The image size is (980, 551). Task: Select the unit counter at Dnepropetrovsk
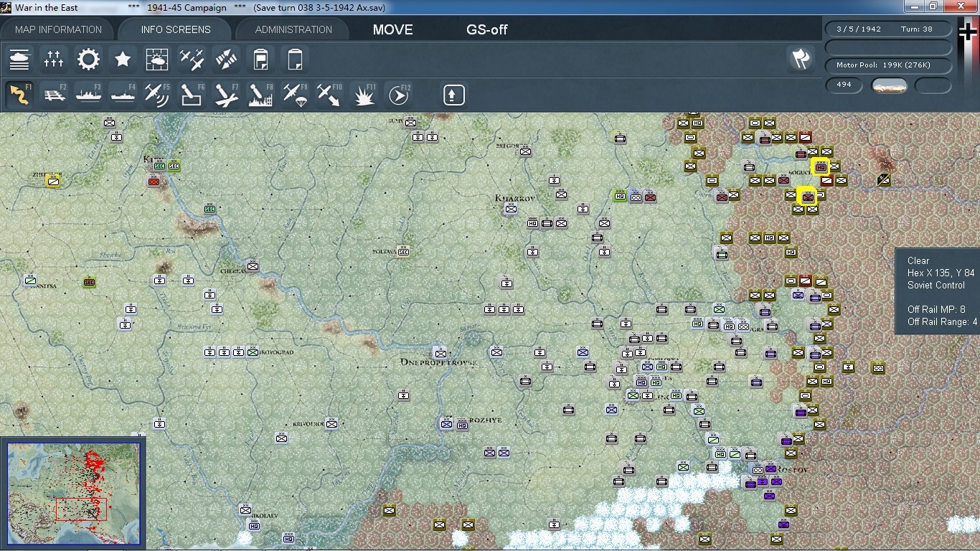point(440,352)
